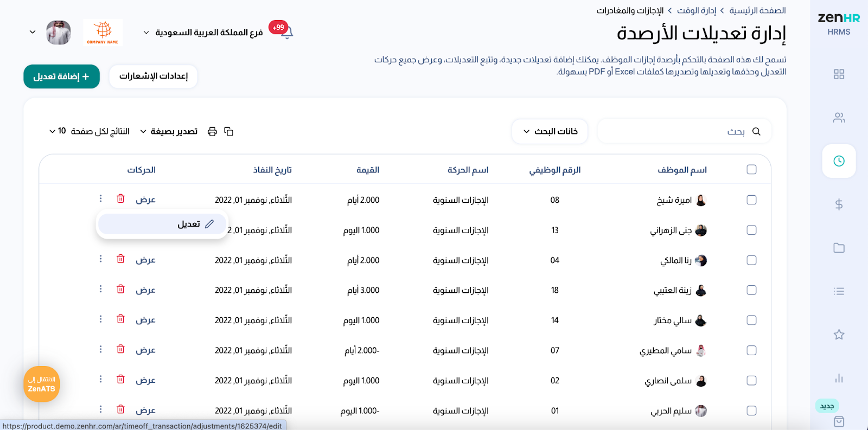Select all rows with header checkbox
The image size is (868, 430).
coord(751,170)
